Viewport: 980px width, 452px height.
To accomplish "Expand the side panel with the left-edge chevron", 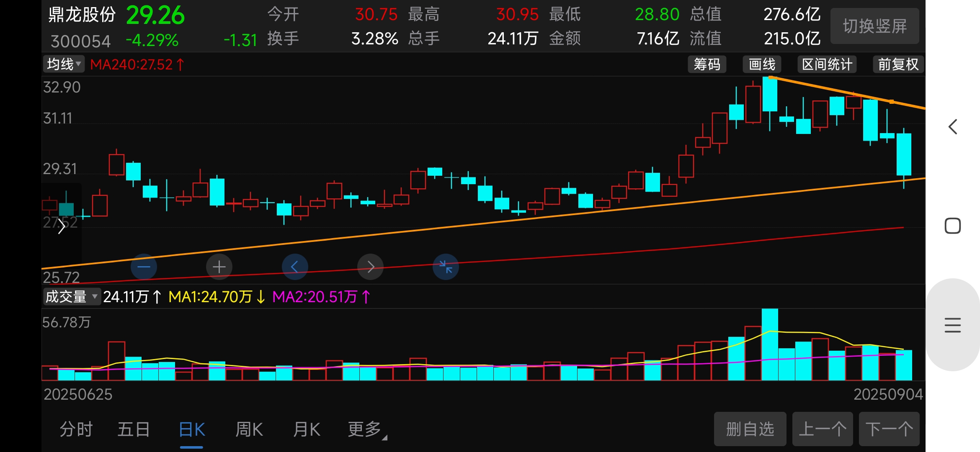I will [x=62, y=226].
